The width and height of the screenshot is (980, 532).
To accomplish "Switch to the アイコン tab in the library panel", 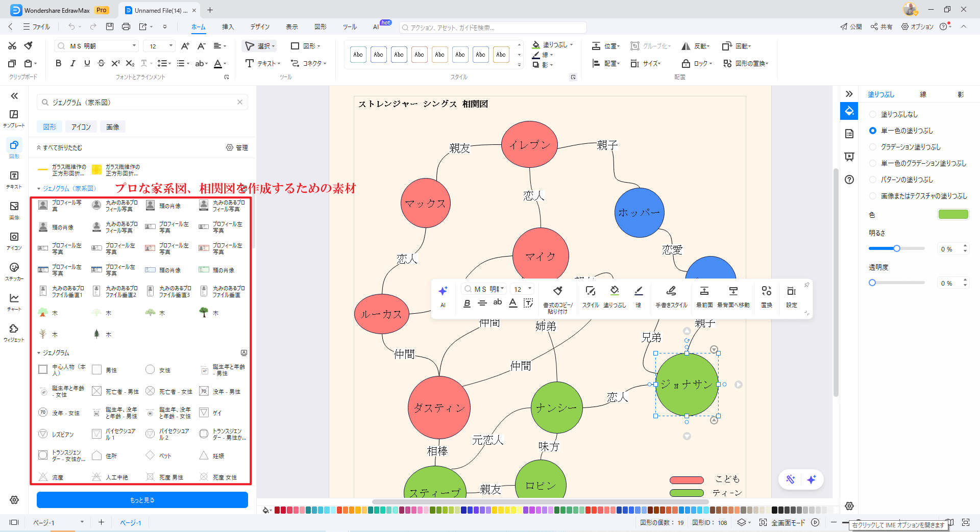I will (81, 127).
